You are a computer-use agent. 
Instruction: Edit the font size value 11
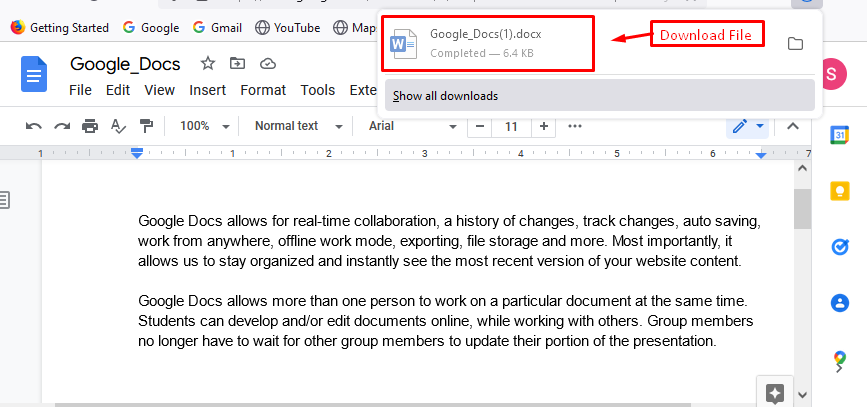click(511, 127)
